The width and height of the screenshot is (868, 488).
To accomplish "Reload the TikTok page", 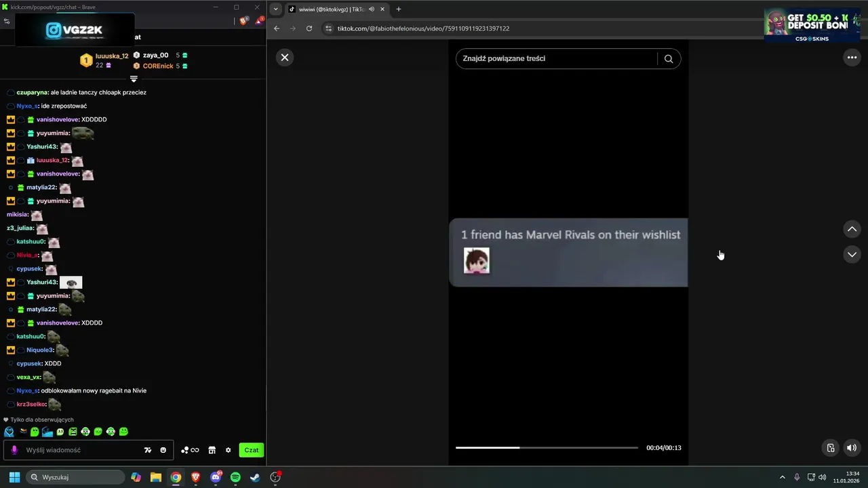I will click(309, 28).
